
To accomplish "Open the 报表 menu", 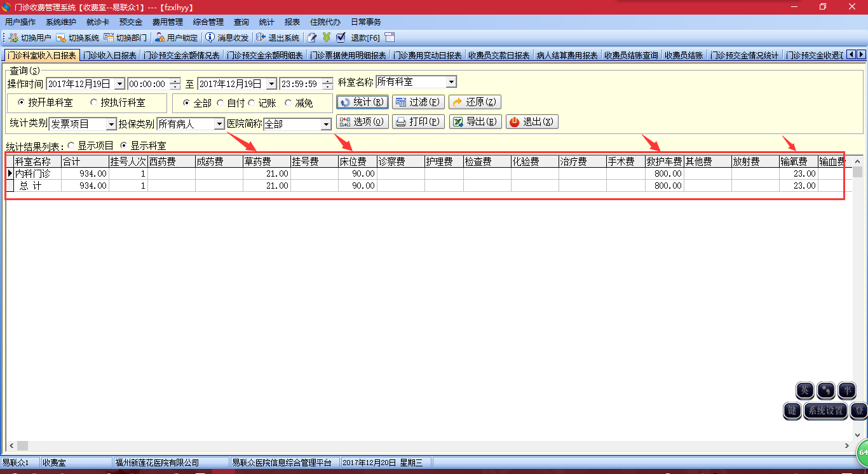I will click(x=292, y=22).
